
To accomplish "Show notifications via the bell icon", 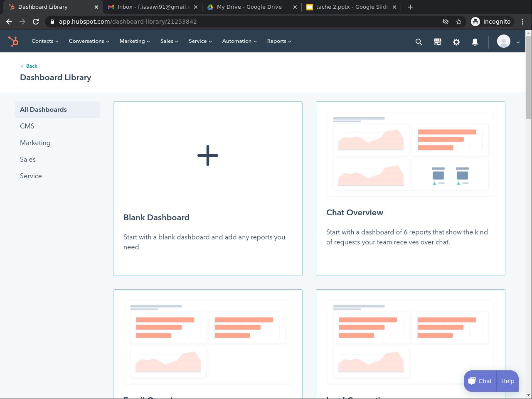I will [475, 42].
